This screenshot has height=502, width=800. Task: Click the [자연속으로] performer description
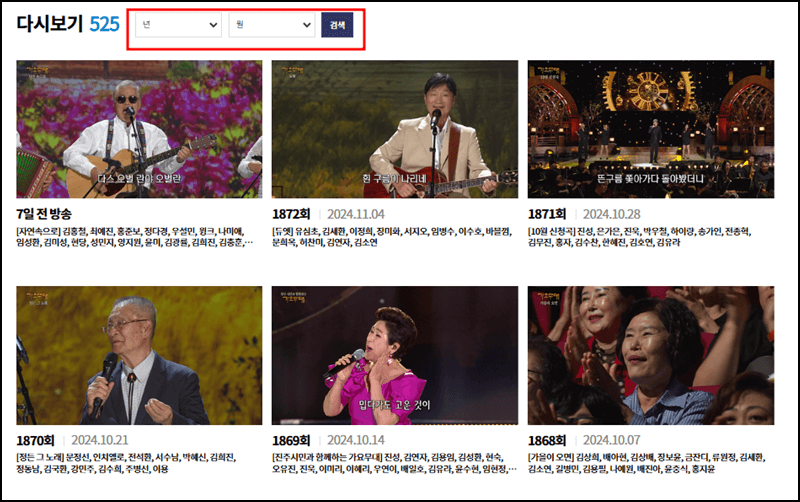(135, 237)
